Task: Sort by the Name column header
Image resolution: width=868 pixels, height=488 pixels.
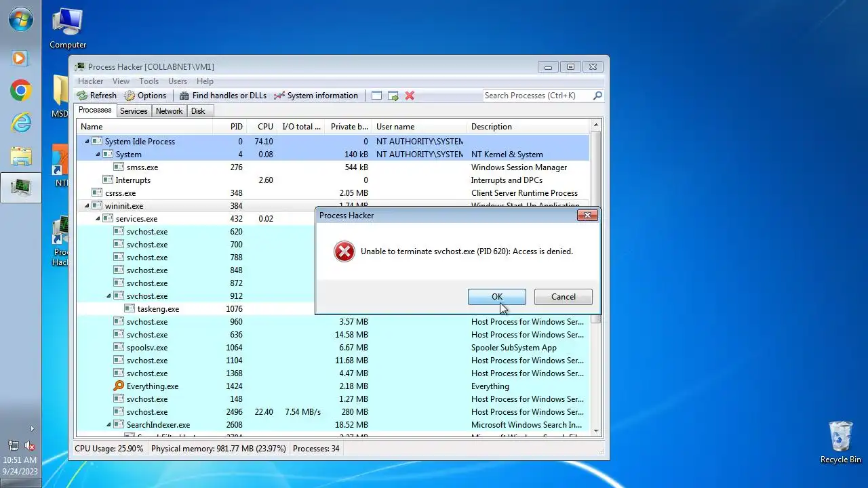Action: (x=144, y=127)
